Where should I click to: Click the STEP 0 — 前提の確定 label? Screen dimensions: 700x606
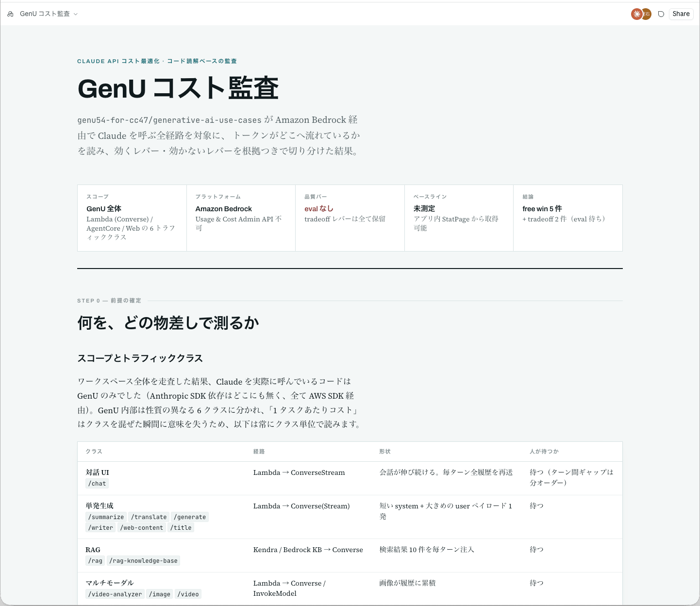tap(109, 301)
